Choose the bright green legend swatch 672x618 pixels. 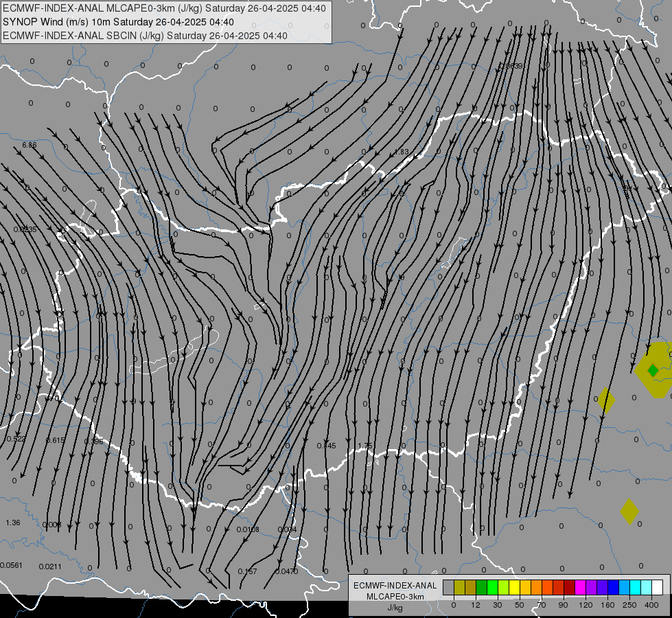coord(492,587)
